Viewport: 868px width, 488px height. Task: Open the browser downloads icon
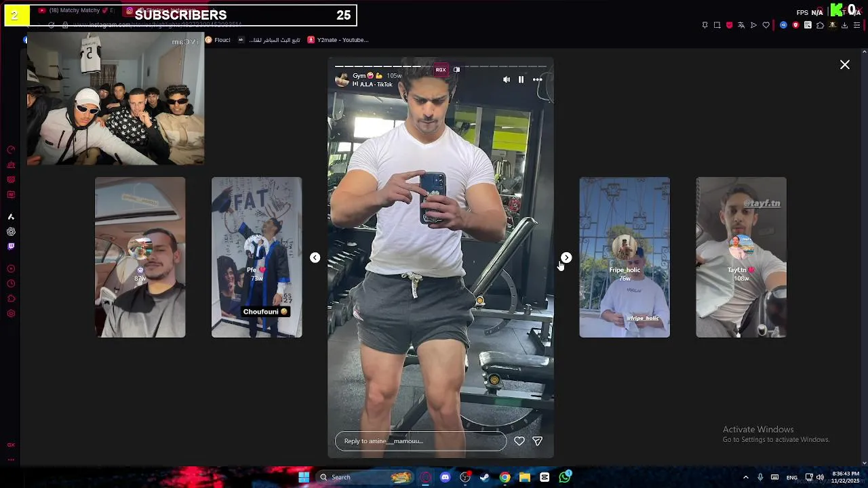[x=844, y=25]
